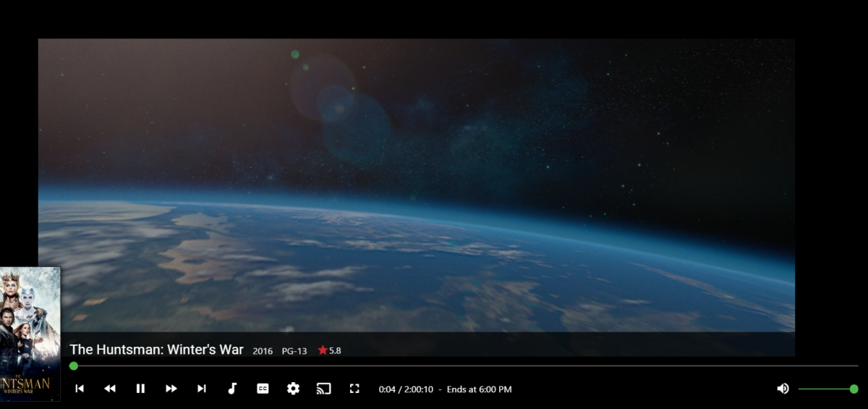
Task: Skip to the next track
Action: coord(202,389)
